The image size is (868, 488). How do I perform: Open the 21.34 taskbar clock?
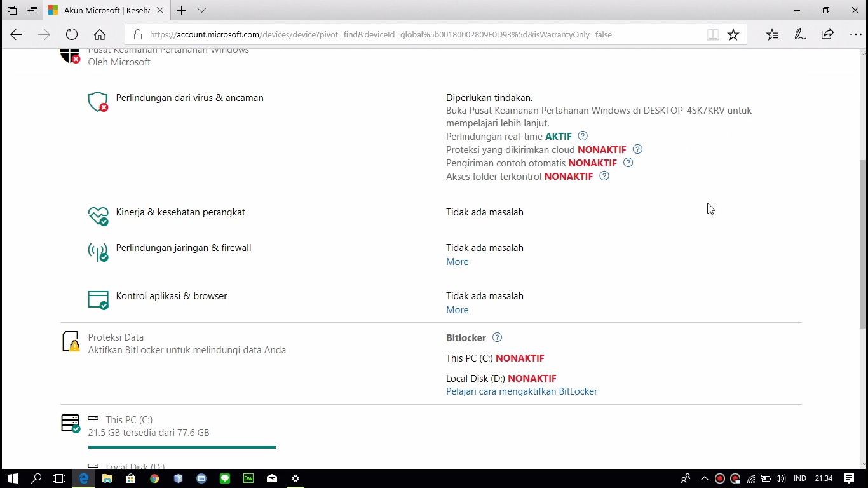click(824, 478)
